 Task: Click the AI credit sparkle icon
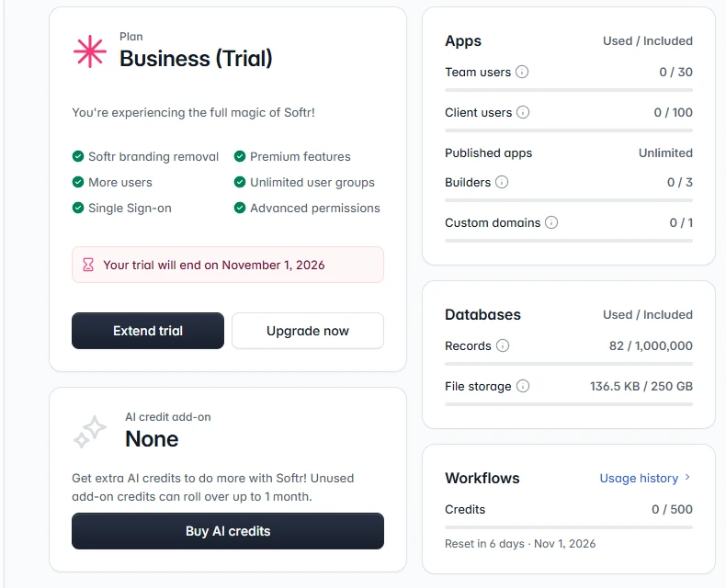(90, 432)
